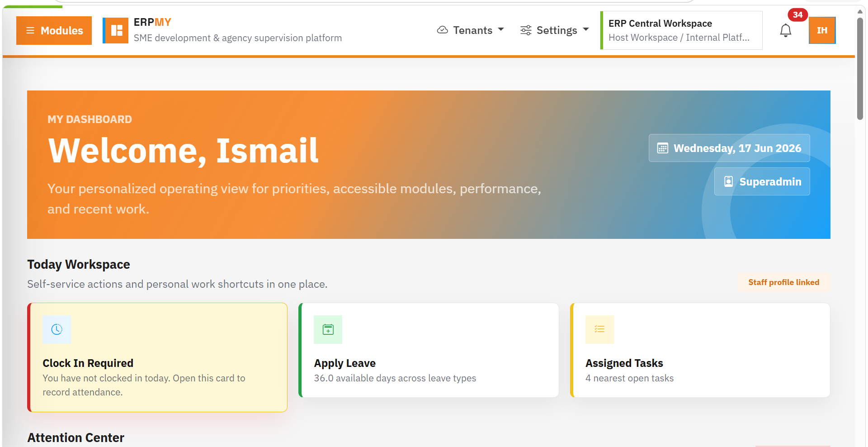Click the Wednesday, 17 Jun 2026 date chip
The image size is (868, 447).
tap(729, 148)
